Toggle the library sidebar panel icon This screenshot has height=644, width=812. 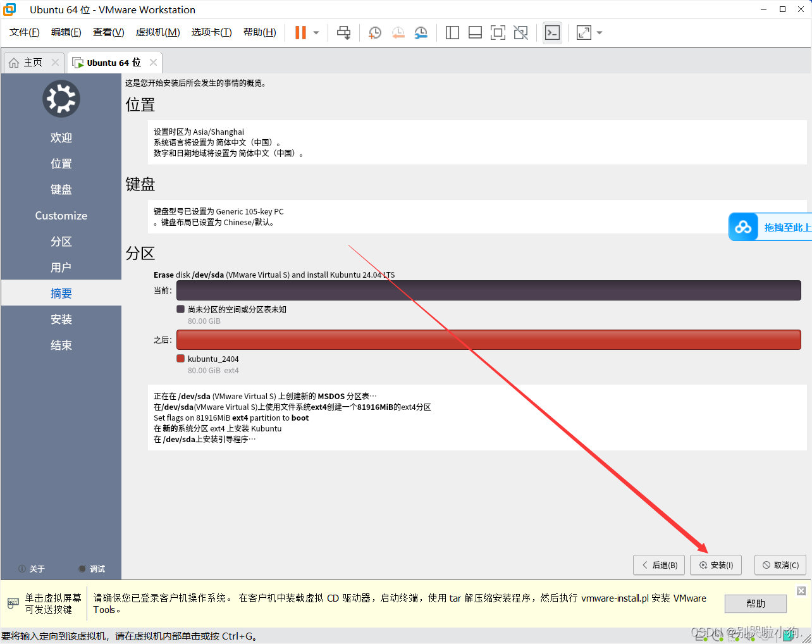[x=452, y=33]
